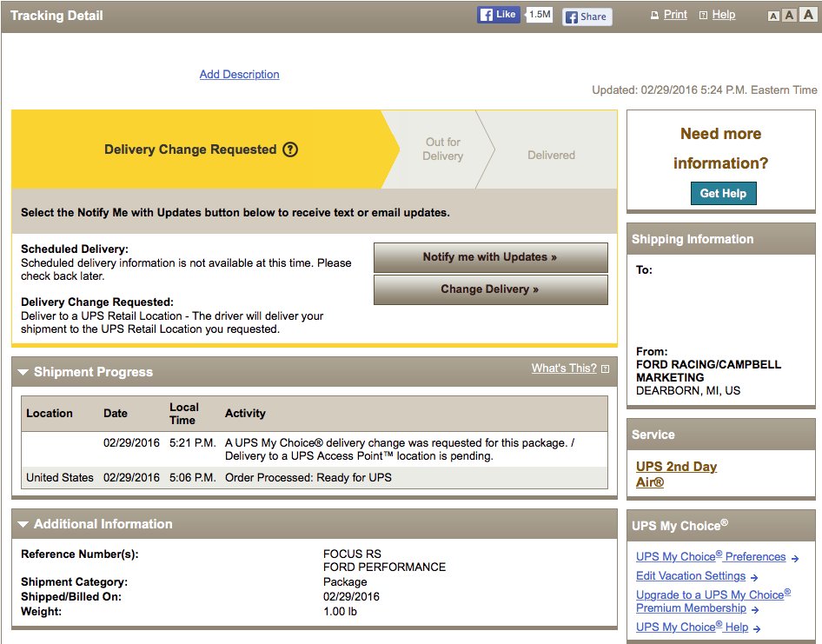Click the Change Delivery button

[x=491, y=289]
